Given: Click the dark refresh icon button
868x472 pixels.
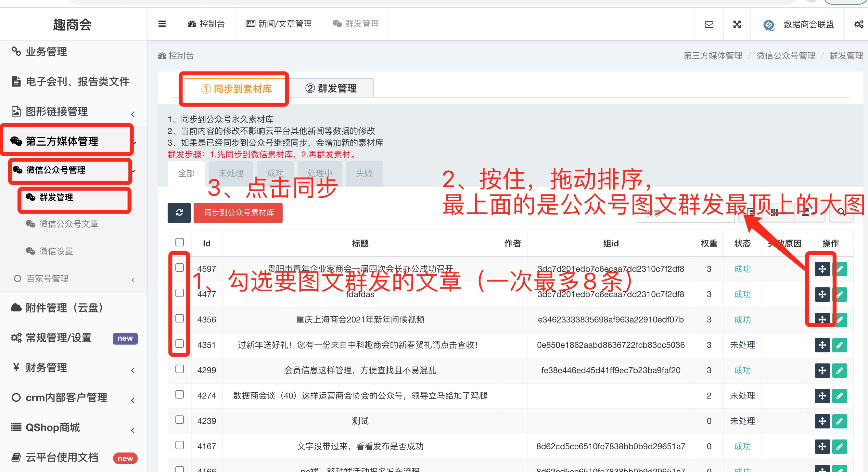Looking at the screenshot, I should (x=179, y=212).
